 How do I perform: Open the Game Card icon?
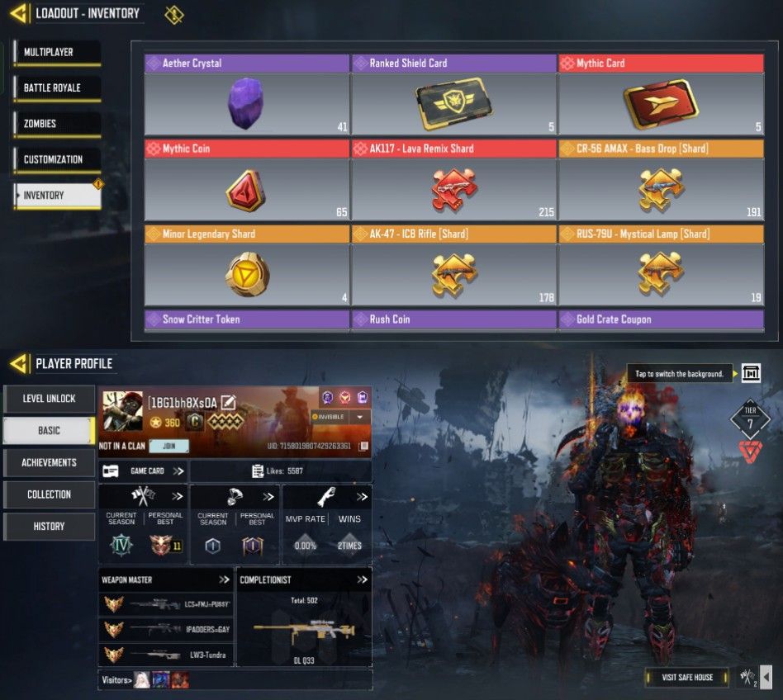(111, 471)
